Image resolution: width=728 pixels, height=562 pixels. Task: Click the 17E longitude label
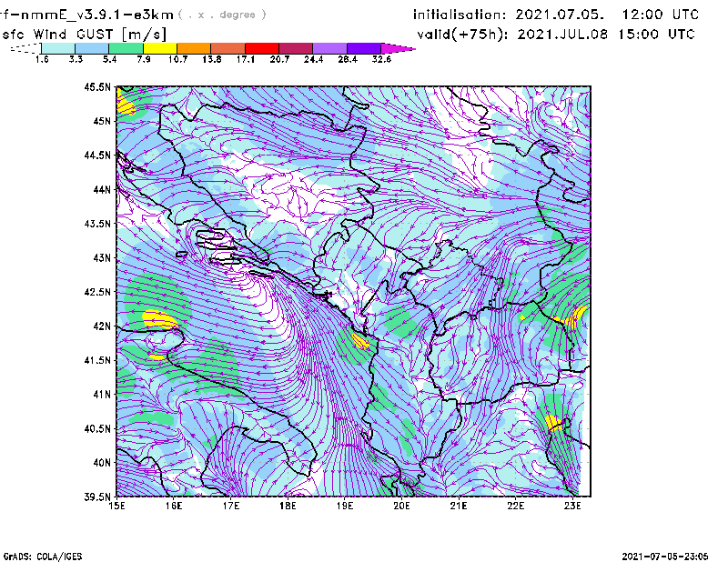231,506
